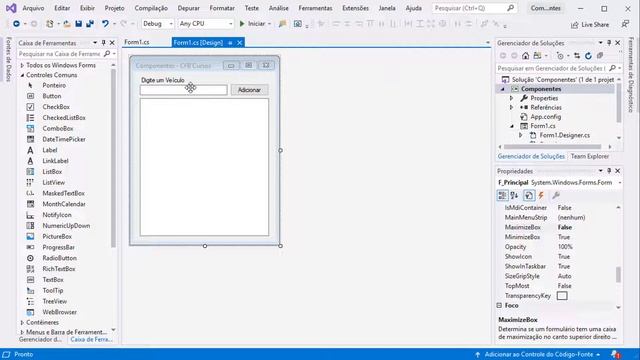This screenshot has width=640, height=360.
Task: Click the TransparencyKey color swatch
Action: 562,296
